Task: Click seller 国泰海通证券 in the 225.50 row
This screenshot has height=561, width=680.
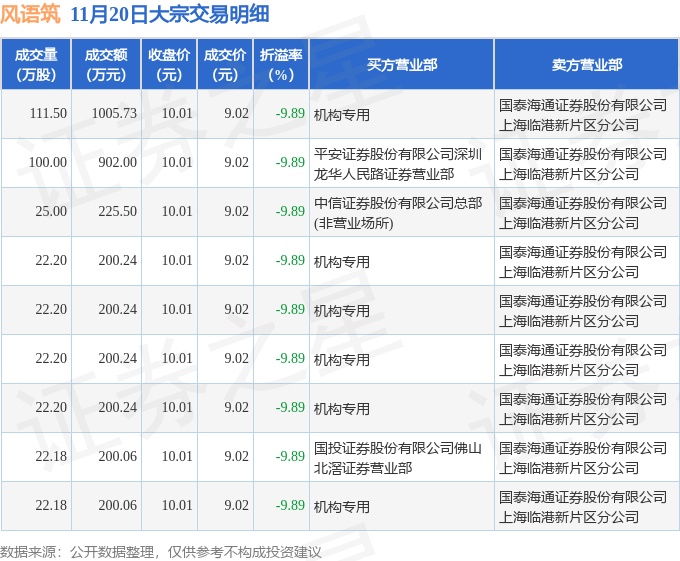Action: tap(583, 213)
